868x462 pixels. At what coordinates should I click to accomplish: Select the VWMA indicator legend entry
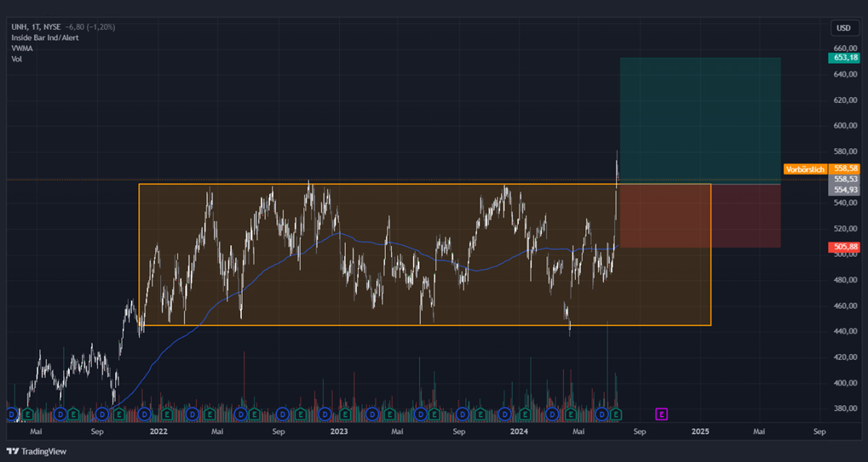(22, 49)
